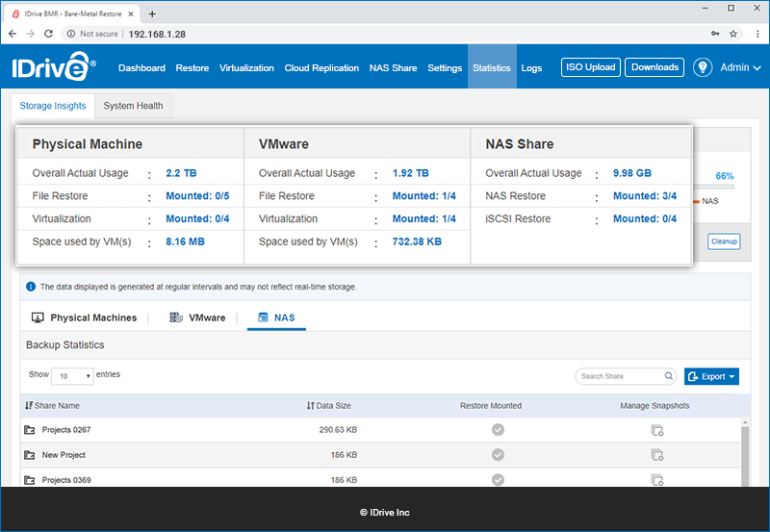Open Cloud Replication
This screenshot has height=532, width=770.
[x=321, y=67]
